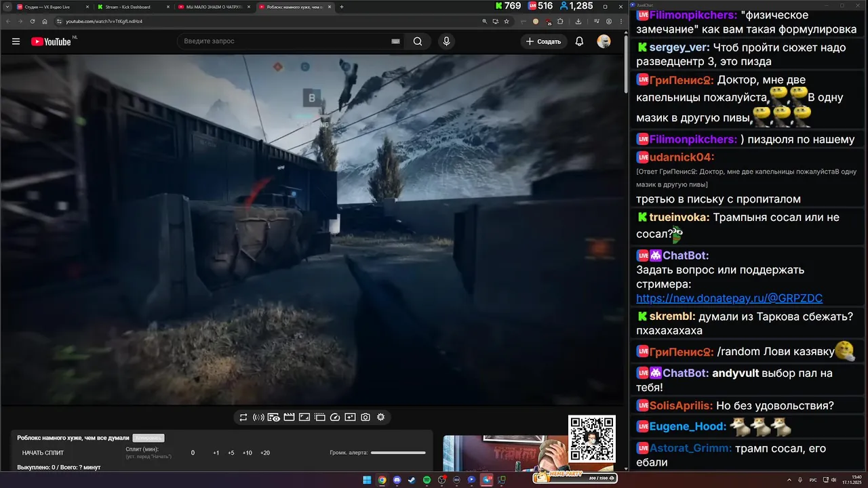Image resolution: width=868 pixels, height=488 pixels.
Task: Enable cinema mode via the clapperboard icon
Action: point(289,418)
